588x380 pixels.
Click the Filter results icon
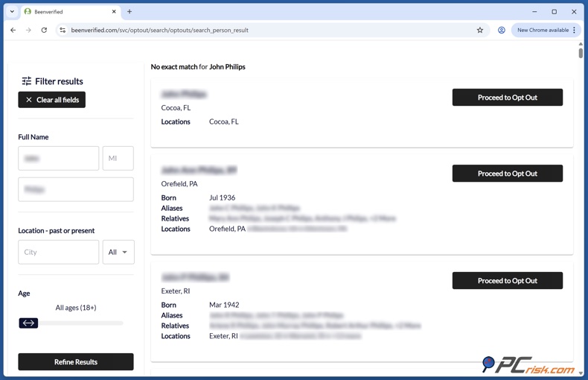coord(27,81)
